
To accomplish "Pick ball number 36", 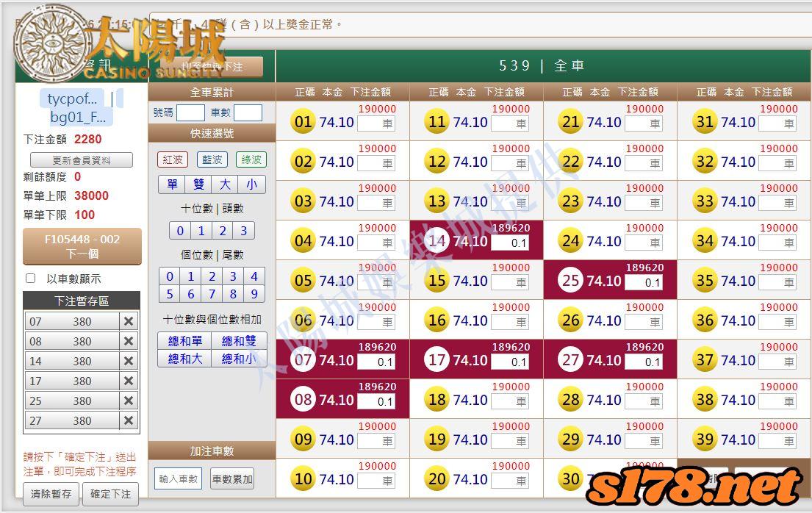I will click(705, 320).
